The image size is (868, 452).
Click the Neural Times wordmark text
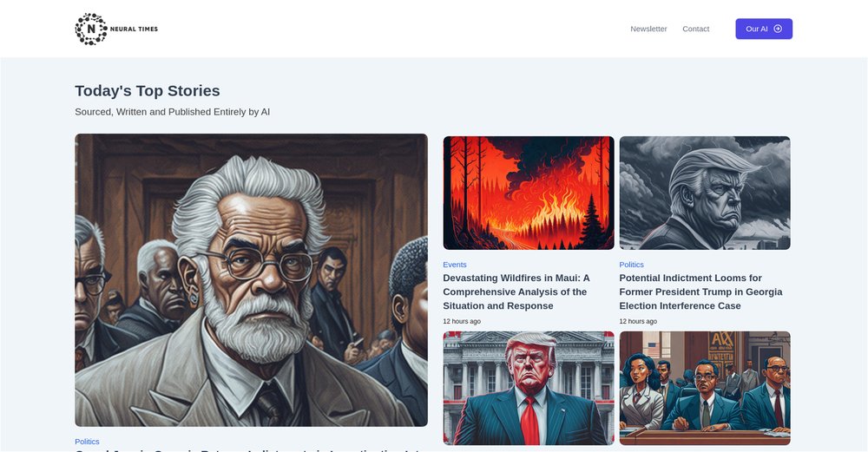coord(134,29)
